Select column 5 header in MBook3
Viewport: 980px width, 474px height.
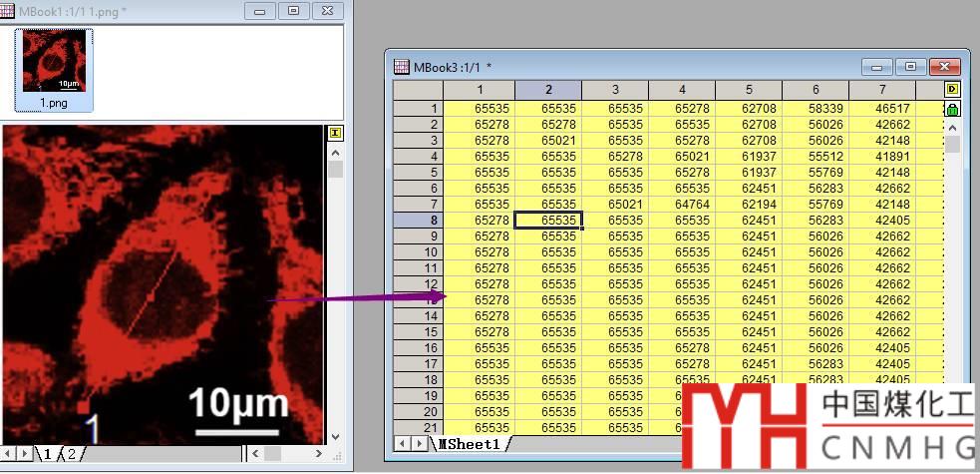[x=748, y=91]
